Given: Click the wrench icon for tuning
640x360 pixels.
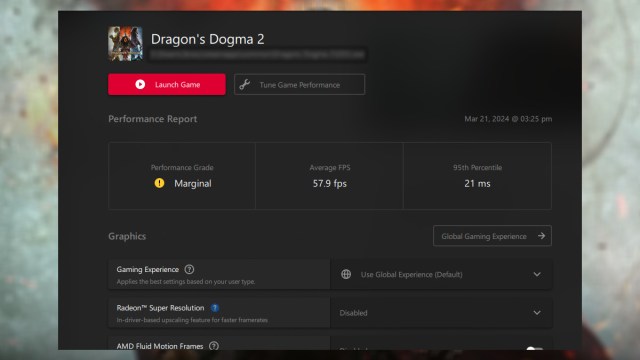Looking at the screenshot, I should 244,84.
